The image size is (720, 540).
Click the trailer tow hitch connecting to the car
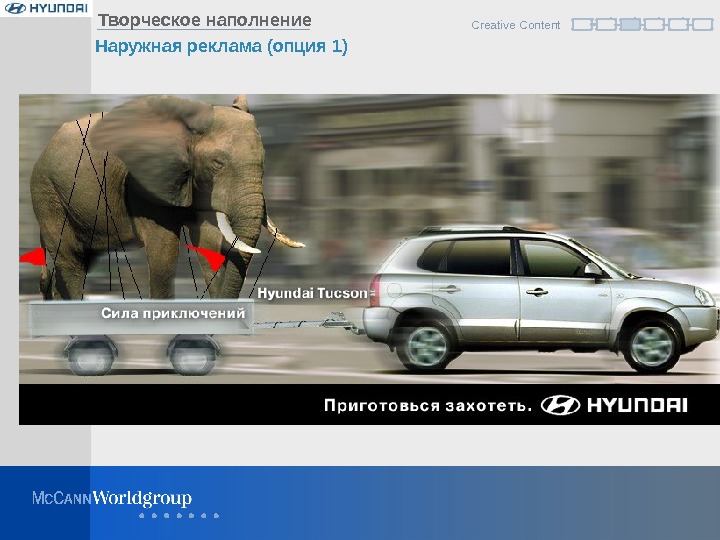pos(308,323)
